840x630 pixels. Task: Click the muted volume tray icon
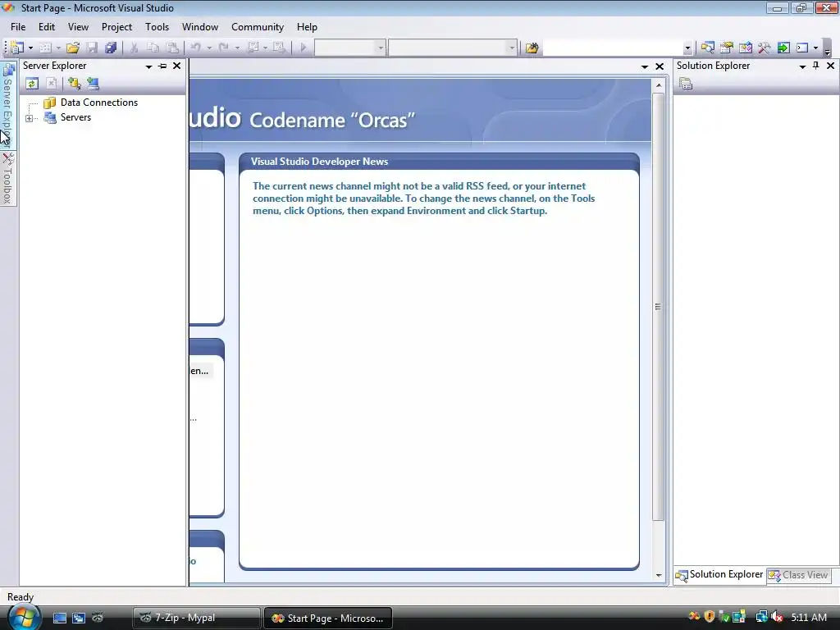(x=777, y=618)
